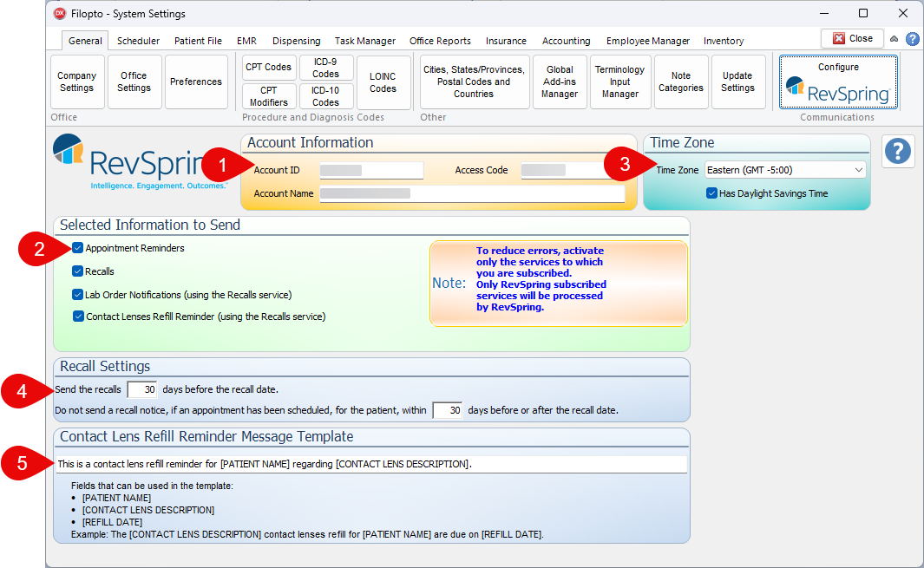Open Update Settings
Image resolution: width=924 pixels, height=568 pixels.
[x=737, y=82]
